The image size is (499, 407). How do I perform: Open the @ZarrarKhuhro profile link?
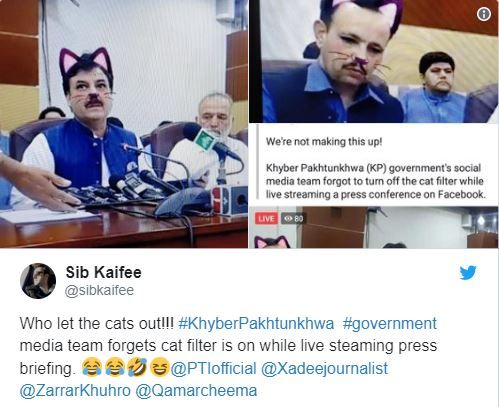click(75, 391)
